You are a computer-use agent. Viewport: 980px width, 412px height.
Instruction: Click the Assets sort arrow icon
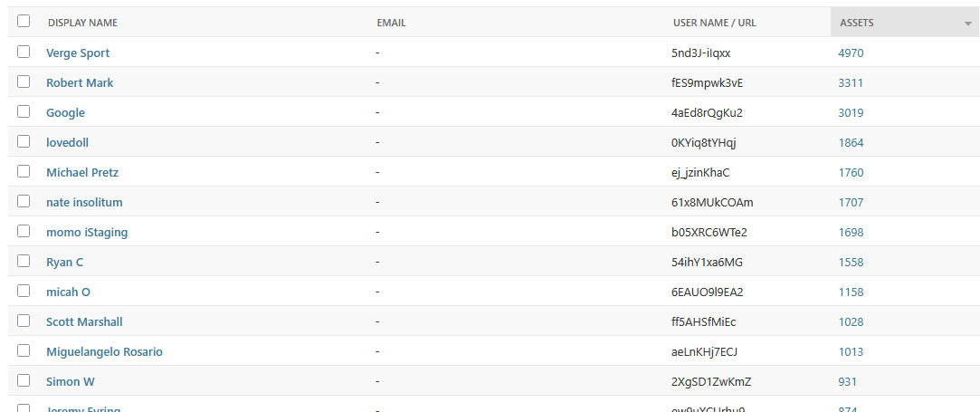(x=967, y=24)
